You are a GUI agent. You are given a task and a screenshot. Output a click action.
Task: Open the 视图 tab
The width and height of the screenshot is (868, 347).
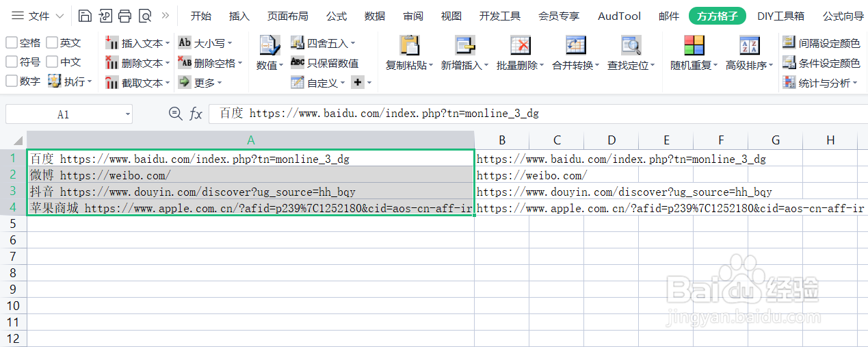click(x=451, y=16)
